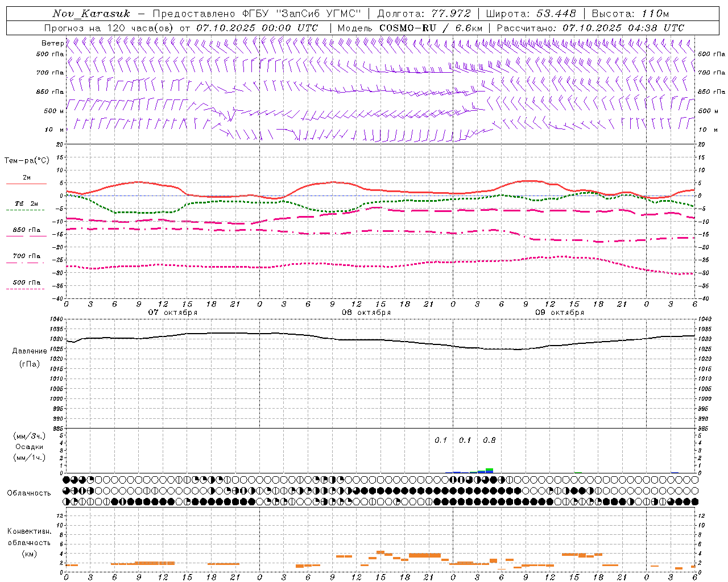Image resolution: width=728 pixels, height=582 pixels.
Task: Click the '(мм/3ч.)' precipitation unit label
Action: (30, 436)
